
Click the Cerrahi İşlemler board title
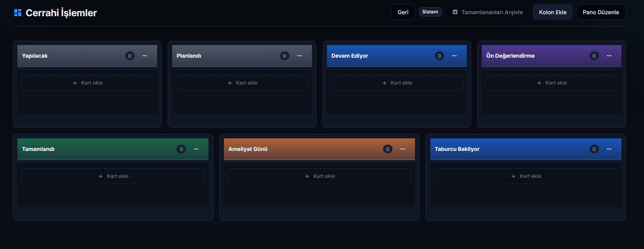click(x=61, y=13)
